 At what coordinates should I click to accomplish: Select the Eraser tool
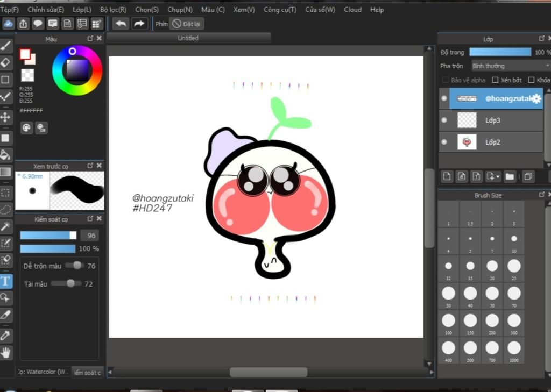[x=6, y=62]
